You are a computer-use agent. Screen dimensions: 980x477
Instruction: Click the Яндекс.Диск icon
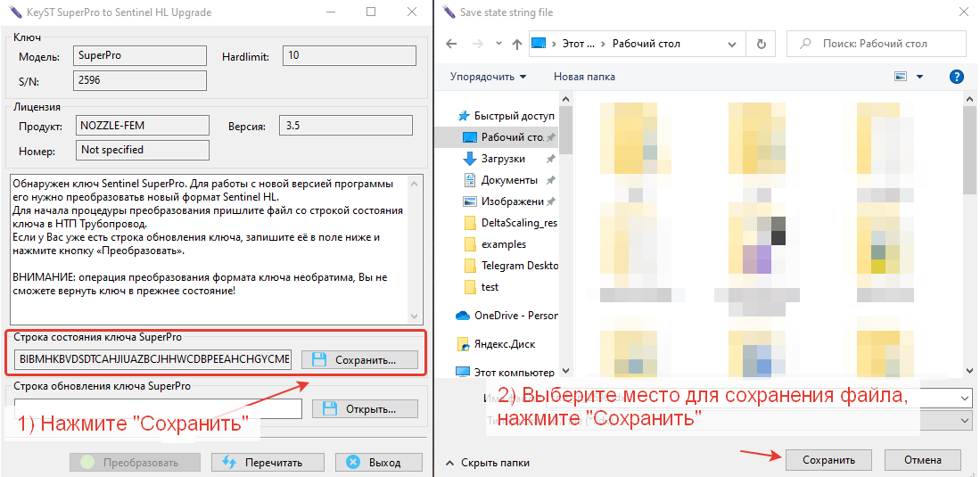pyautogui.click(x=463, y=344)
